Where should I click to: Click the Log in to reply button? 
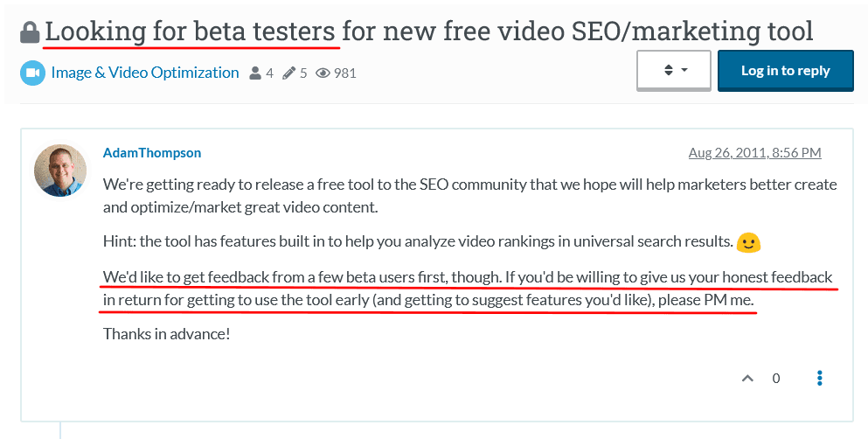[785, 71]
